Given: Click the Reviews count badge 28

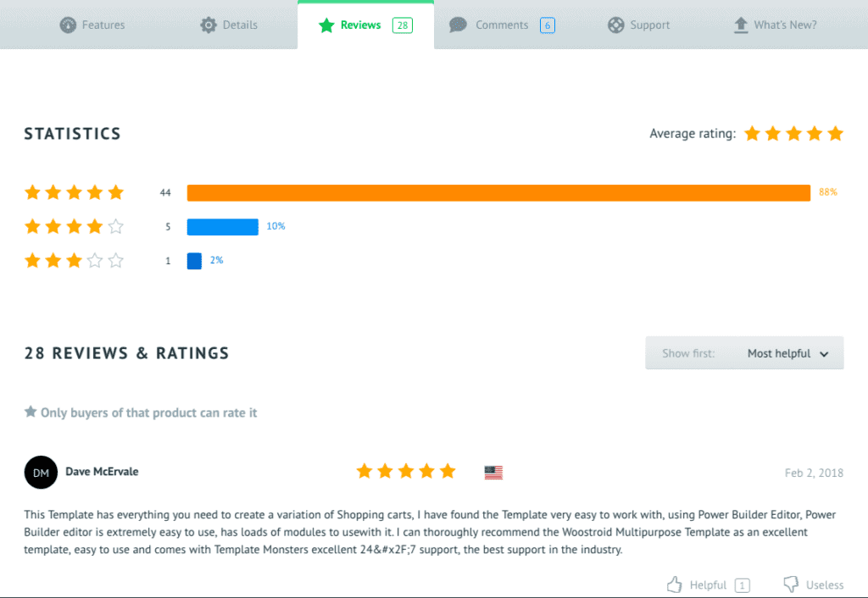Looking at the screenshot, I should point(403,25).
